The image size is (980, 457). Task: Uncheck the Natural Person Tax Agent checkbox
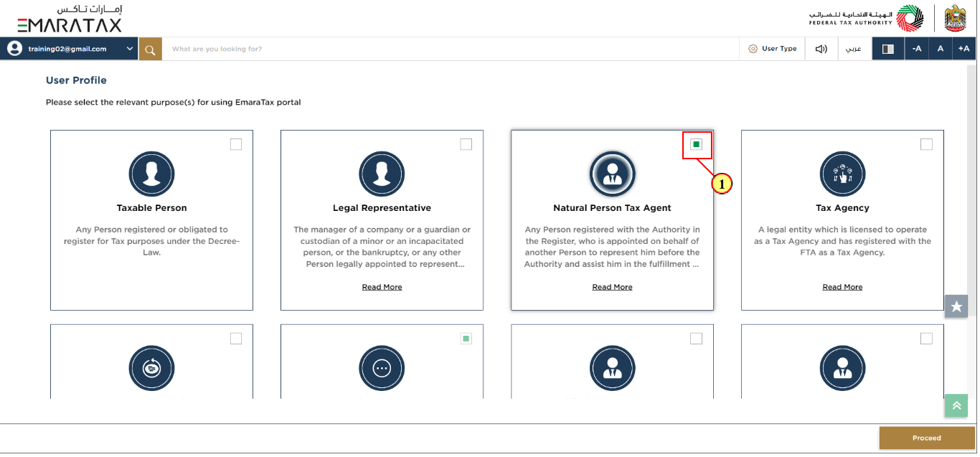tap(696, 144)
